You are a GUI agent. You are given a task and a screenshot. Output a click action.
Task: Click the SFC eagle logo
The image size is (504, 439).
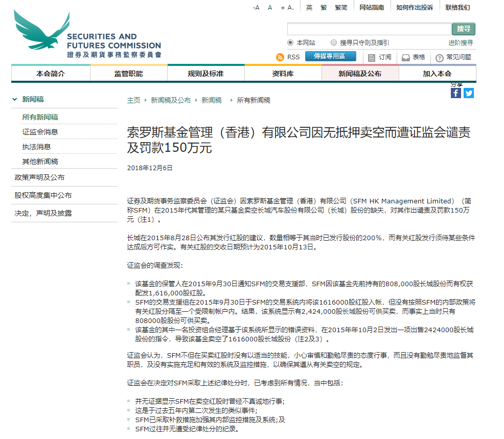tap(42, 32)
